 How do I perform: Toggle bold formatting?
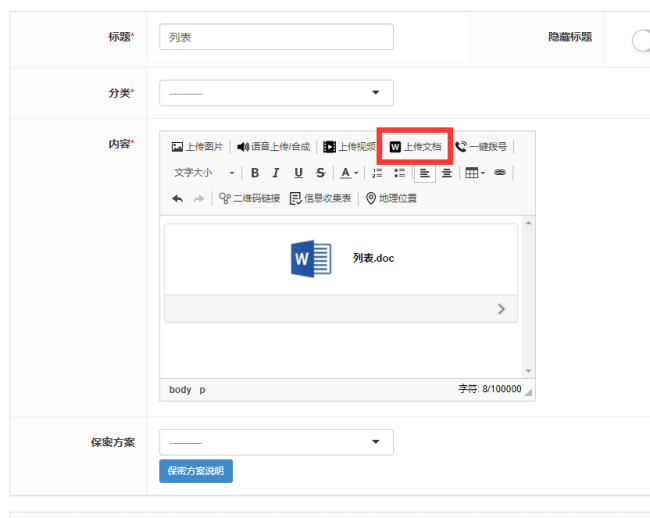[x=255, y=173]
